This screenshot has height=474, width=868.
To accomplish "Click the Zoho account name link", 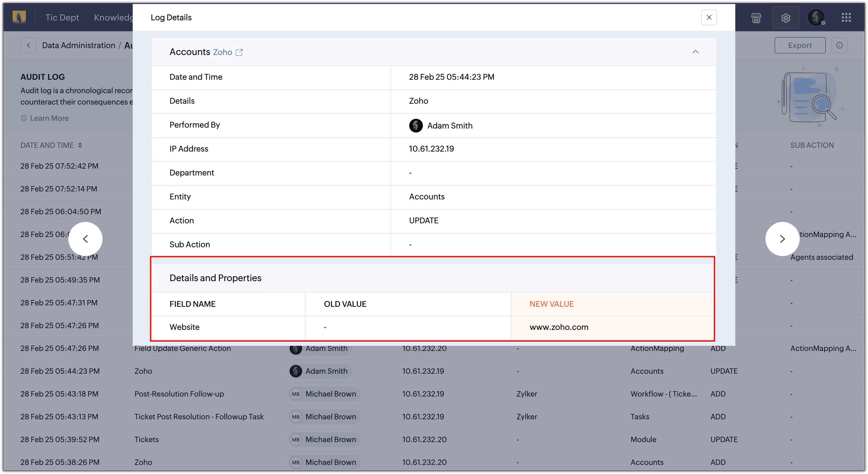I will (222, 52).
